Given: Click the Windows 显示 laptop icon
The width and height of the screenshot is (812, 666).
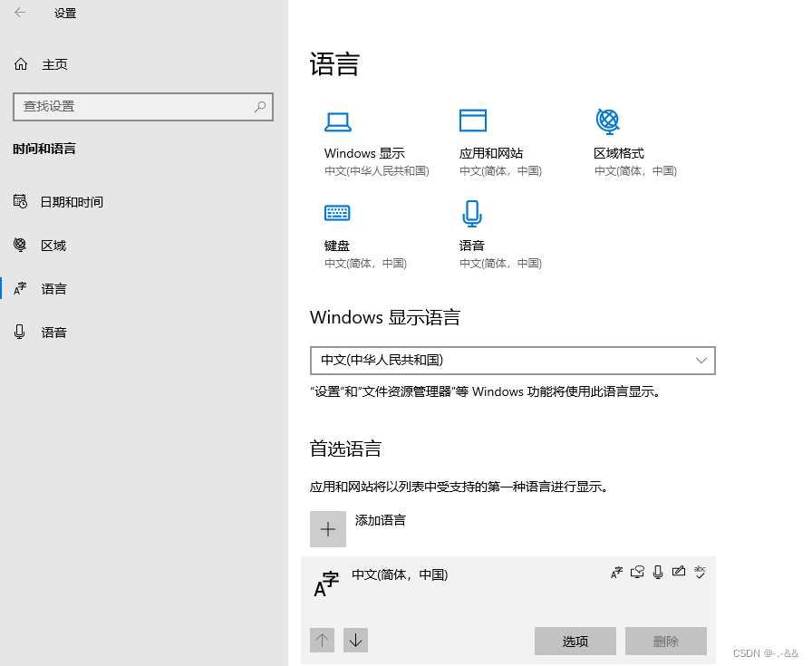Looking at the screenshot, I should click(x=338, y=122).
